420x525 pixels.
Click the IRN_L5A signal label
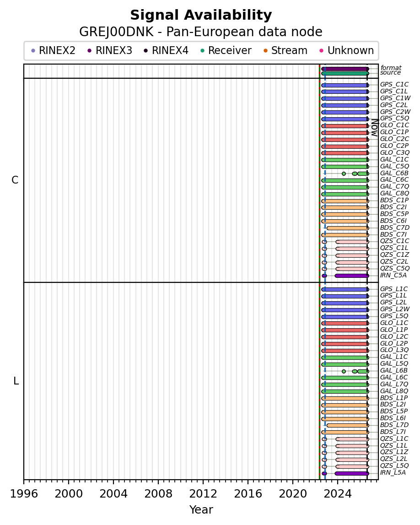(393, 473)
